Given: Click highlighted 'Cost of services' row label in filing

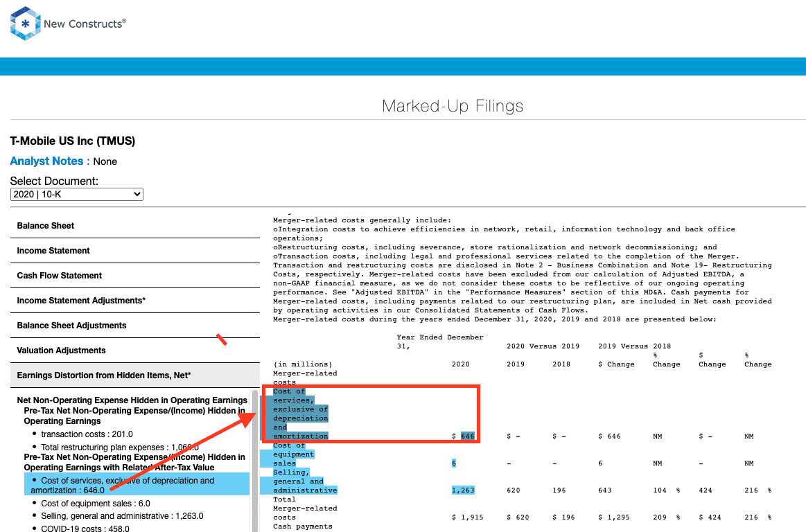Looking at the screenshot, I should point(301,414).
